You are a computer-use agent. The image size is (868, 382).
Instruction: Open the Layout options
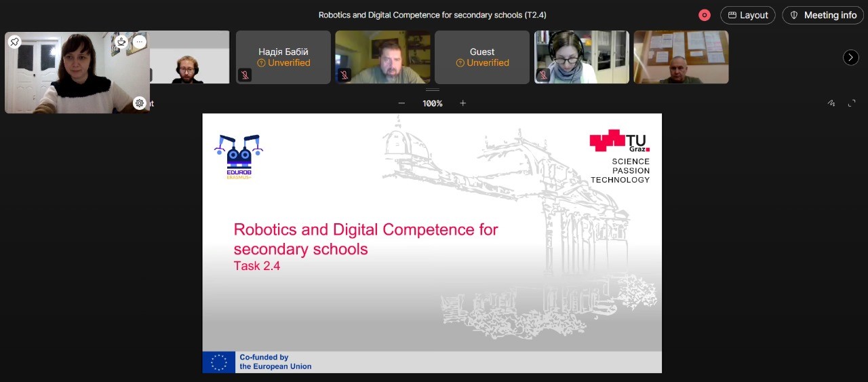747,15
